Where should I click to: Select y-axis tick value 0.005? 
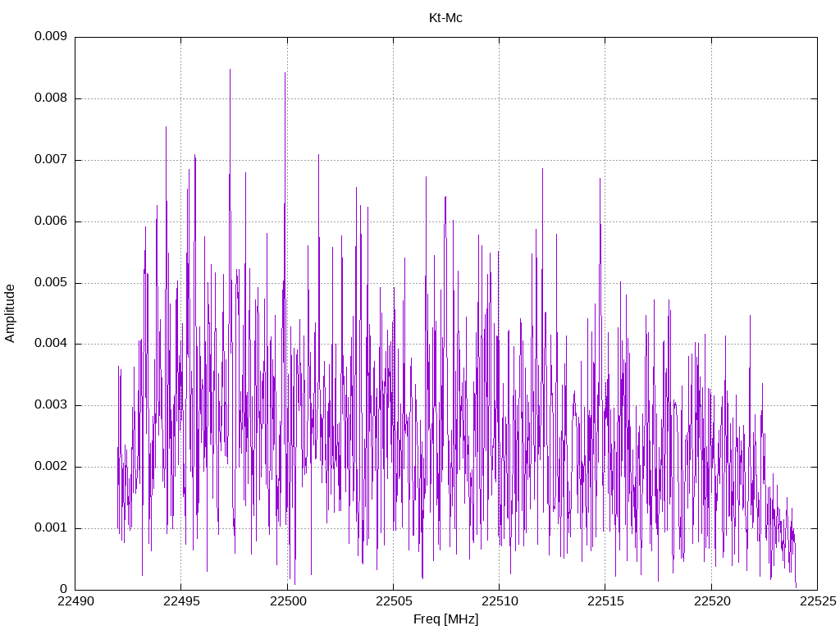[x=51, y=282]
